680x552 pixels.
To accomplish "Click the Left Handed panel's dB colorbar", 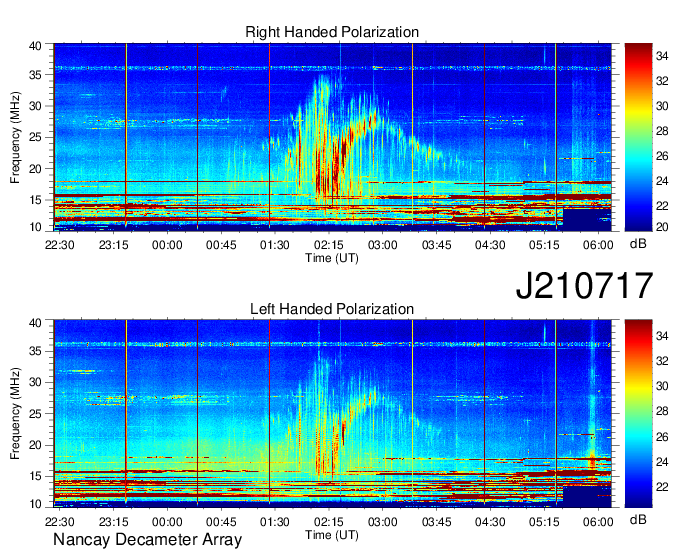I will click(638, 414).
